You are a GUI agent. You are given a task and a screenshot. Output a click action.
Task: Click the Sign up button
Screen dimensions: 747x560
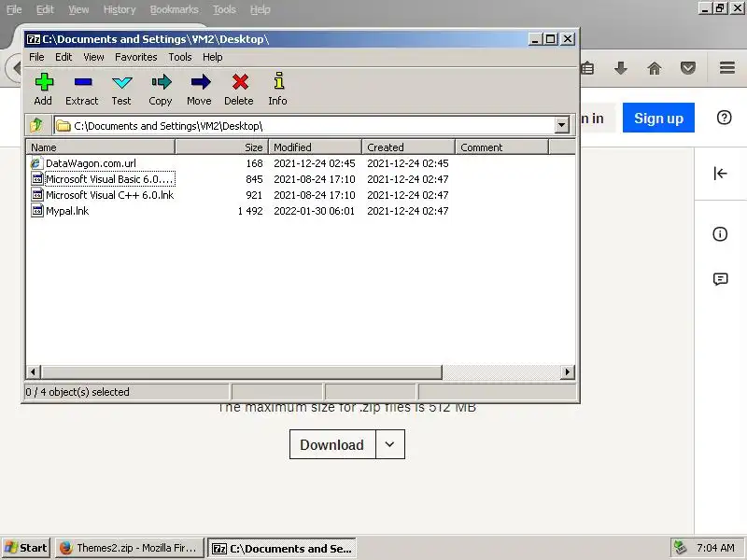click(x=658, y=118)
